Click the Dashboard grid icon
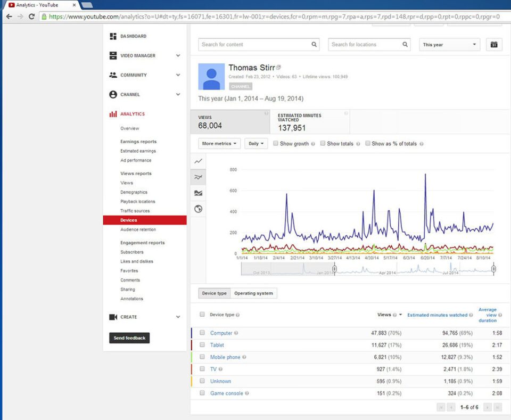The height and width of the screenshot is (420, 511). (x=113, y=36)
